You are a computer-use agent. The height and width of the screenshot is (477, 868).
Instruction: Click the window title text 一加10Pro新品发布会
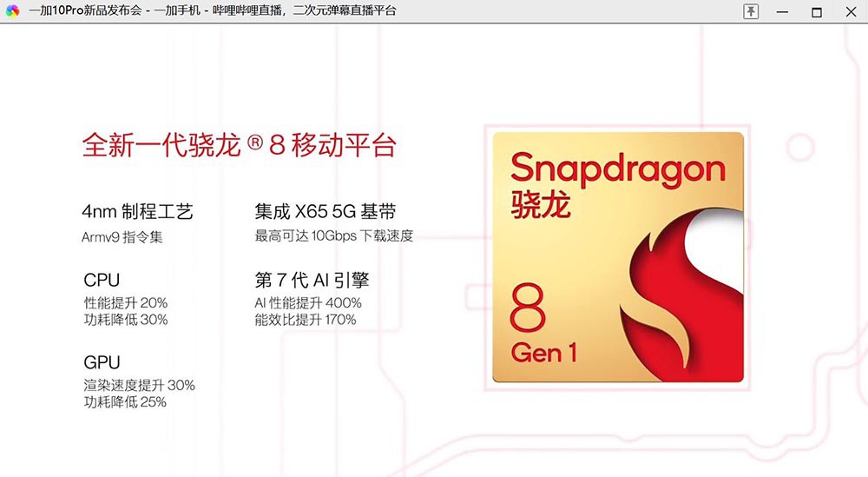(x=86, y=10)
